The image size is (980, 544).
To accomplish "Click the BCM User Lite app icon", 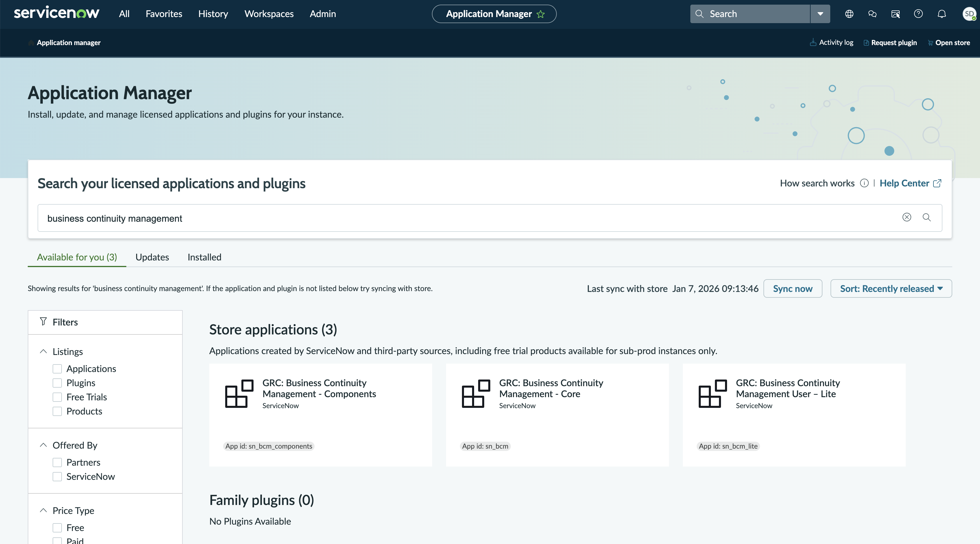I will 713,393.
